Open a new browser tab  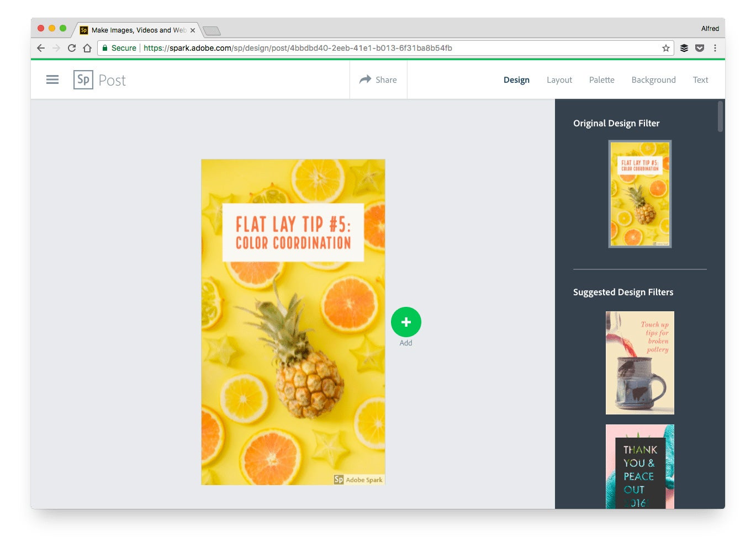click(x=212, y=30)
